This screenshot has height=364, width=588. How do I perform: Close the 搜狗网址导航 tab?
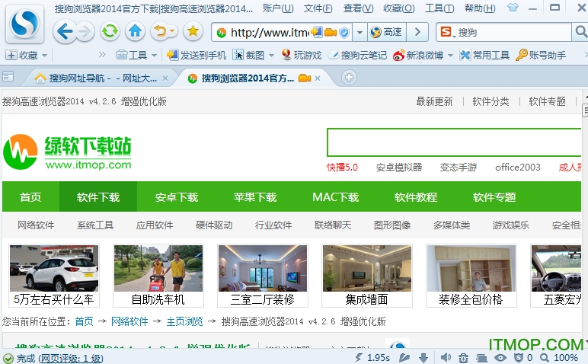[x=165, y=78]
